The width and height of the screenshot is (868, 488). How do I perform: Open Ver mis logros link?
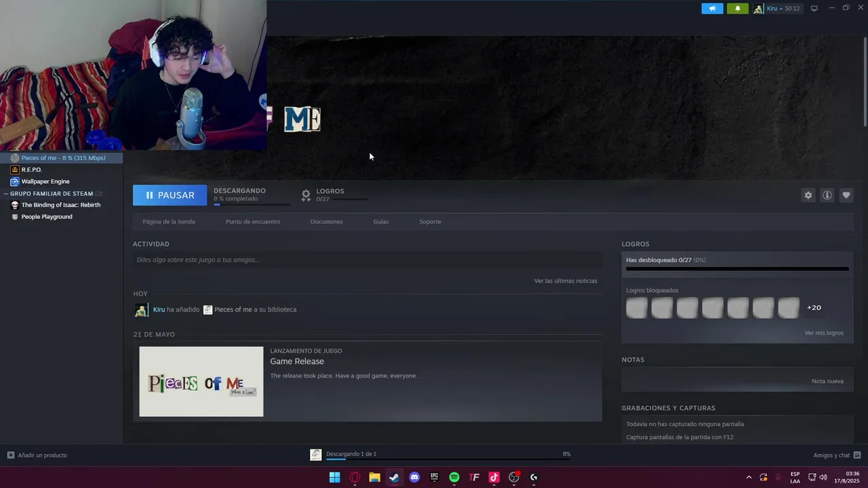(824, 333)
